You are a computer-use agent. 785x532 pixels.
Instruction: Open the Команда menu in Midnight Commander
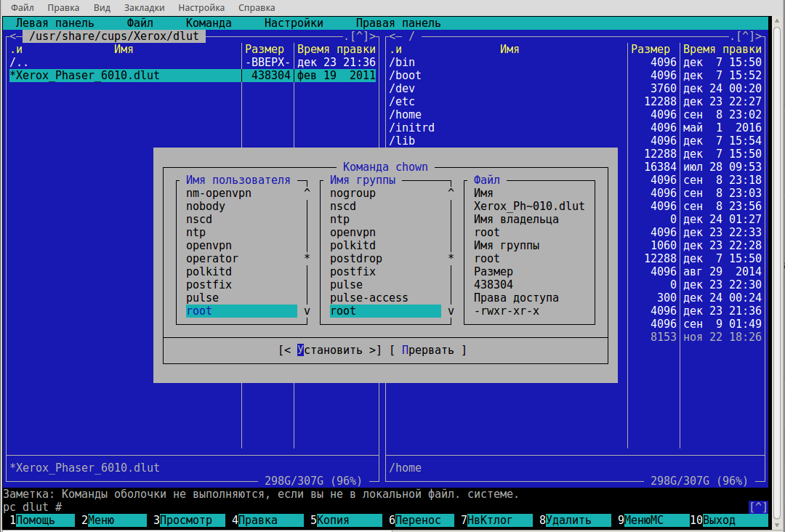pos(209,23)
